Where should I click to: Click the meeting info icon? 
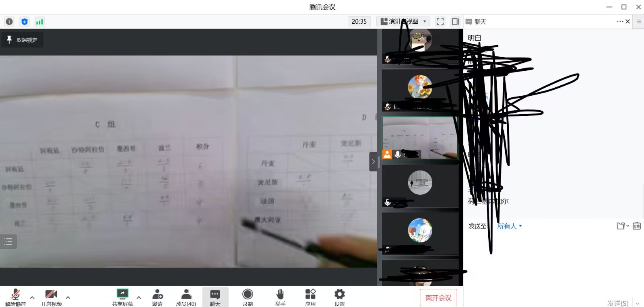[x=9, y=22]
